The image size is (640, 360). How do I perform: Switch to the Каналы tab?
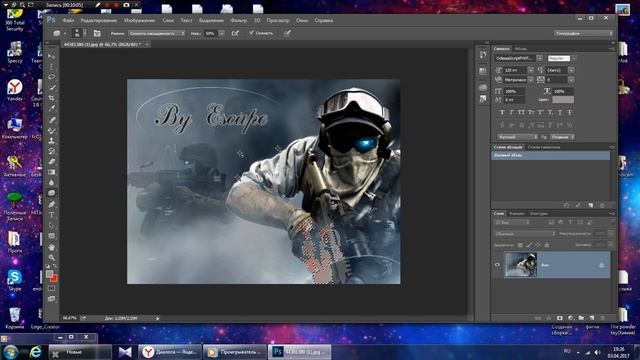point(516,213)
